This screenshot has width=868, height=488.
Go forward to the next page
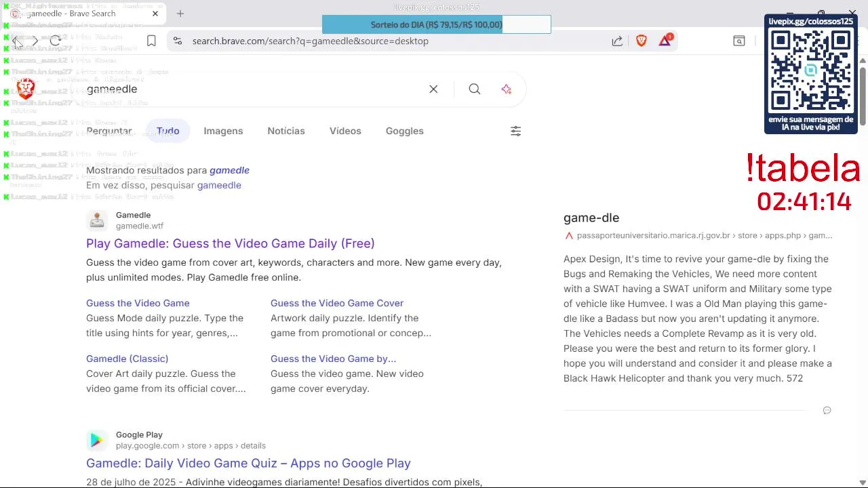pos(35,41)
